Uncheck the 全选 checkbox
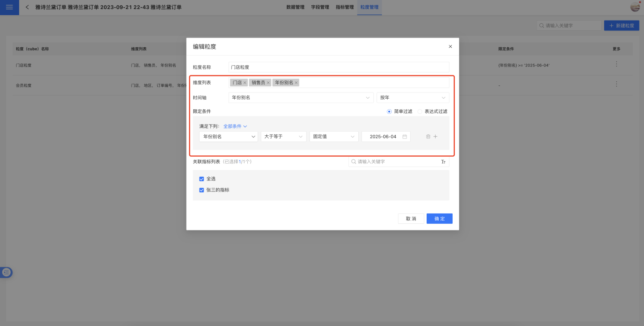This screenshot has width=644, height=326. (x=201, y=179)
